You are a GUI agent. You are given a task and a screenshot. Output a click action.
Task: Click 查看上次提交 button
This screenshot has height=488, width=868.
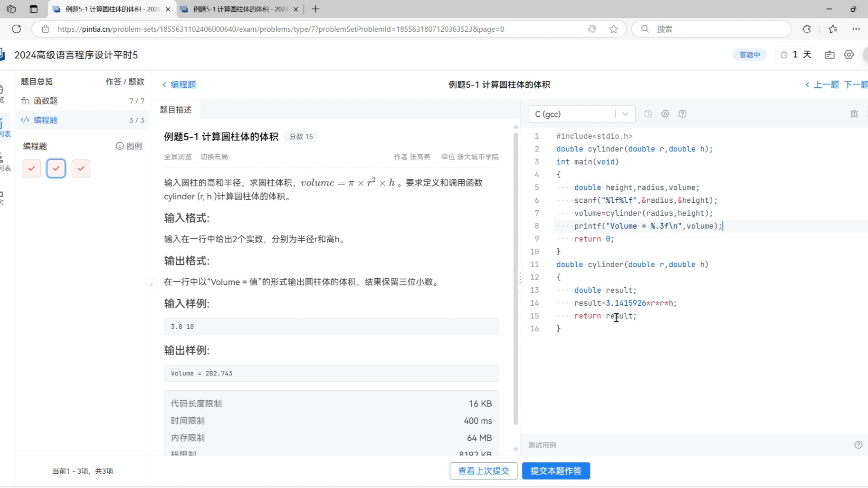tap(484, 471)
